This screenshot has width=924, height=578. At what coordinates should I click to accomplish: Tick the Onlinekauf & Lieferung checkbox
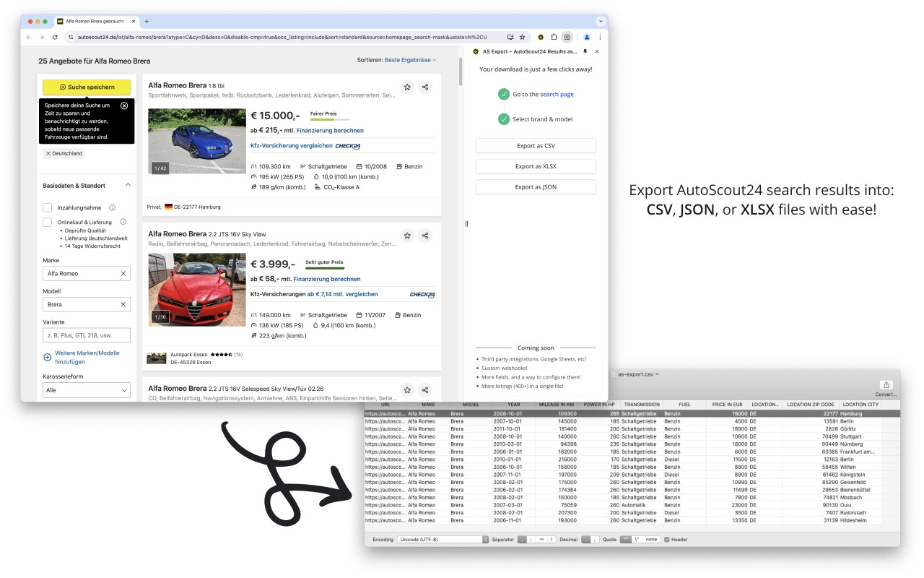tap(48, 222)
